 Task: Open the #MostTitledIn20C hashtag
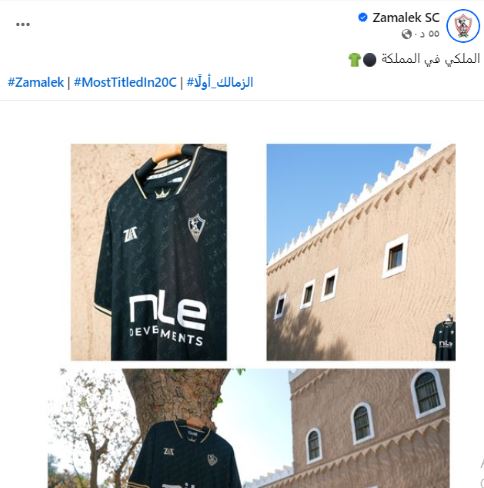(x=125, y=82)
